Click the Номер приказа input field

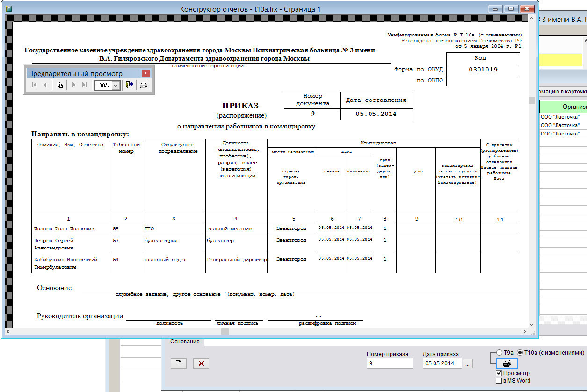(390, 363)
